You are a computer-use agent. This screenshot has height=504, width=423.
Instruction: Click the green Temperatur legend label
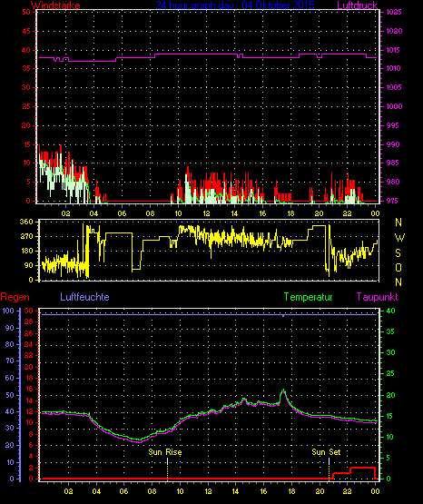click(x=308, y=297)
